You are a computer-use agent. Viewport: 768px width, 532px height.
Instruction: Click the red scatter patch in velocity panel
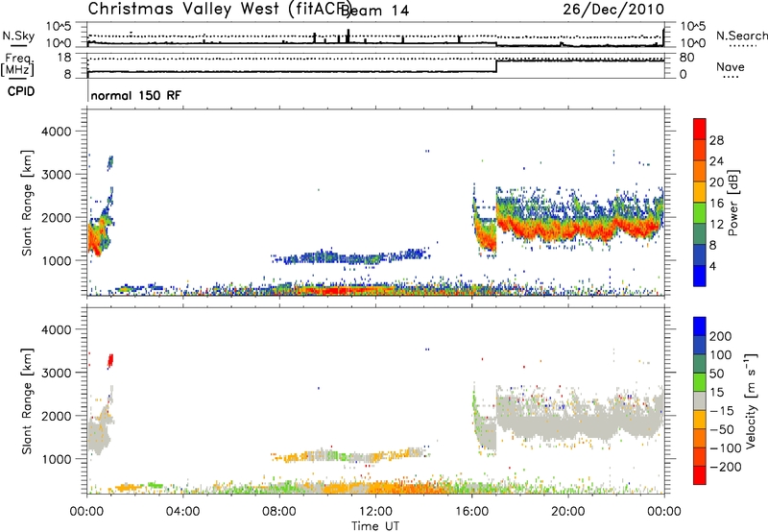pos(110,361)
